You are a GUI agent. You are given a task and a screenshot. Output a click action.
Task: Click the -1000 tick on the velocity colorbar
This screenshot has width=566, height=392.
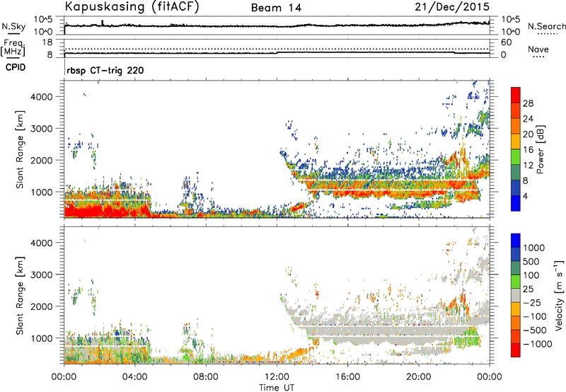(538, 344)
